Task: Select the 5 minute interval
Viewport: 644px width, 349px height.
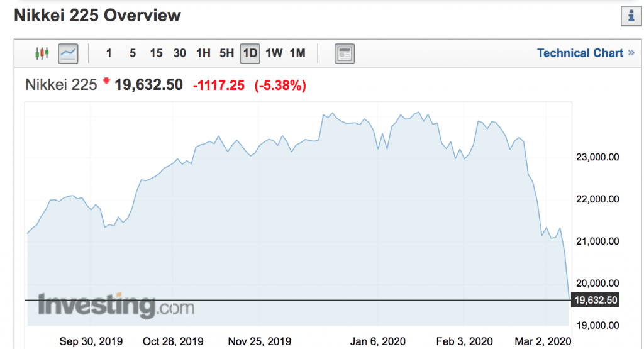Action: [133, 53]
